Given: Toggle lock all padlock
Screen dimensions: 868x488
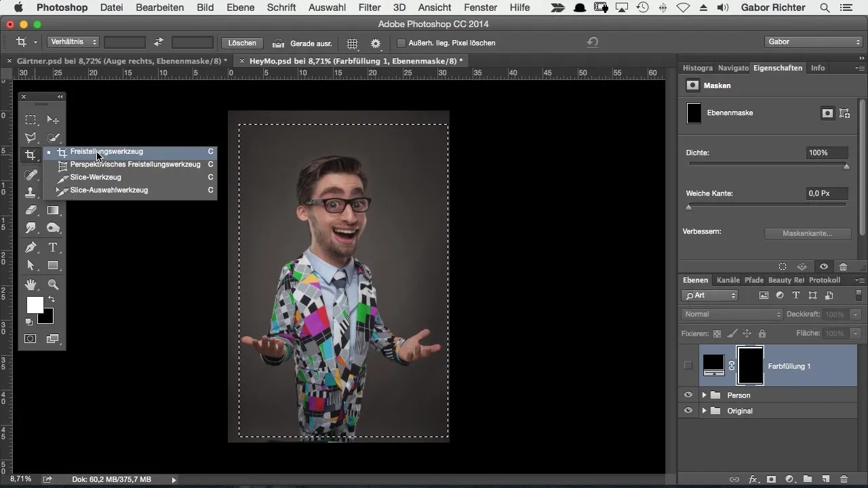Looking at the screenshot, I should 762,333.
